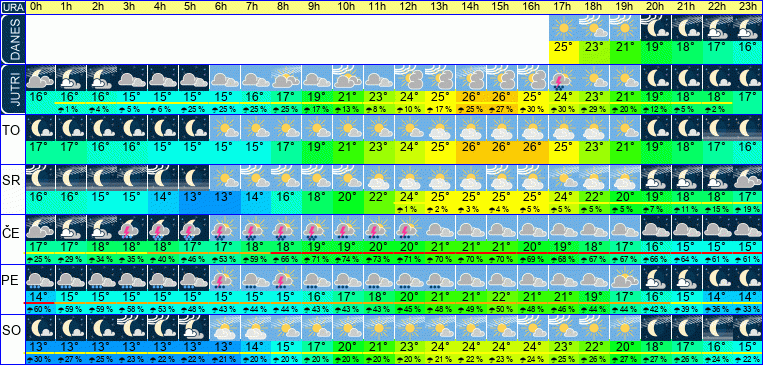This screenshot has height=365, width=763.
Task: Click the 20° temperature for SR 10h
Action: (348, 197)
